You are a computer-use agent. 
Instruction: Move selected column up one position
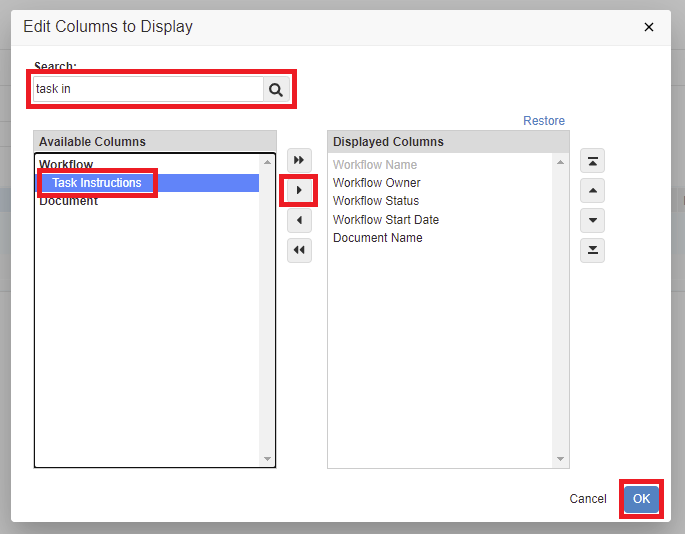[x=592, y=190]
